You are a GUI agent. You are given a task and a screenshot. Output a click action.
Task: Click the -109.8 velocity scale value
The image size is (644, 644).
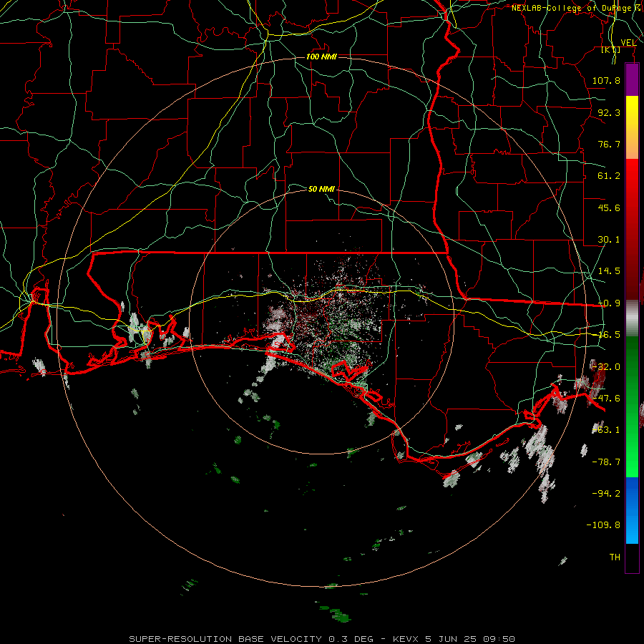pos(603,525)
